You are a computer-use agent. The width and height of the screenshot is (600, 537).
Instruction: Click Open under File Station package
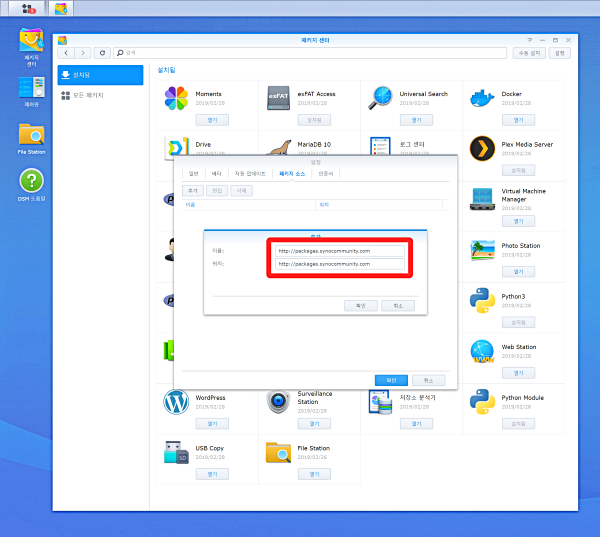[315, 474]
